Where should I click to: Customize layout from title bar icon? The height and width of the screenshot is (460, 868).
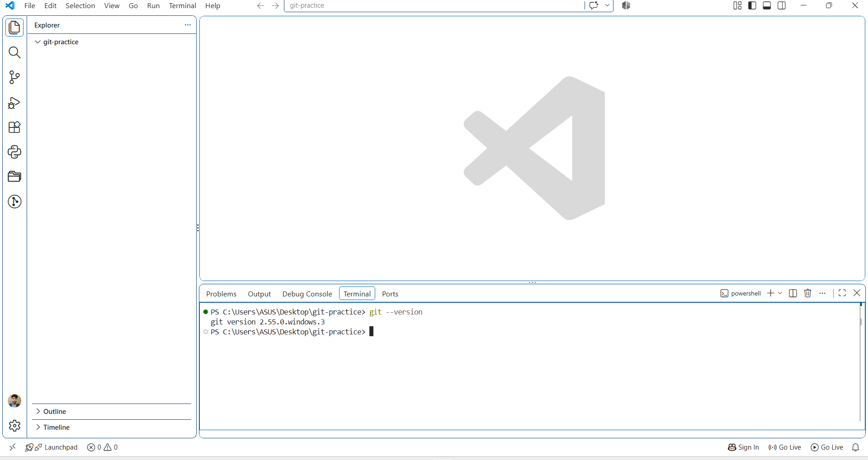[x=737, y=5]
